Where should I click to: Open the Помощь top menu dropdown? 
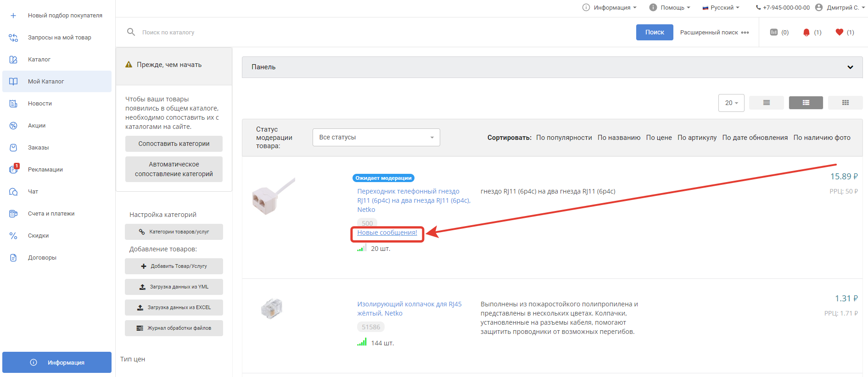click(x=670, y=7)
